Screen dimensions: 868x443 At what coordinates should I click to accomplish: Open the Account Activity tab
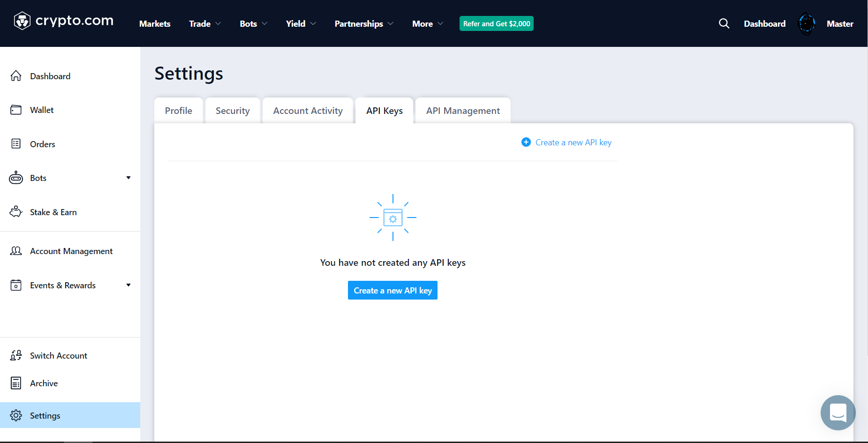point(308,111)
